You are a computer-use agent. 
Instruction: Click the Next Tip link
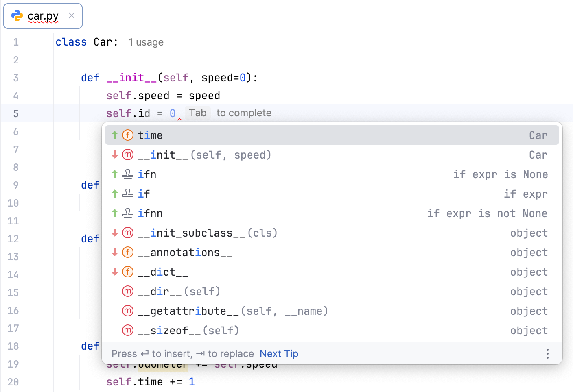279,354
